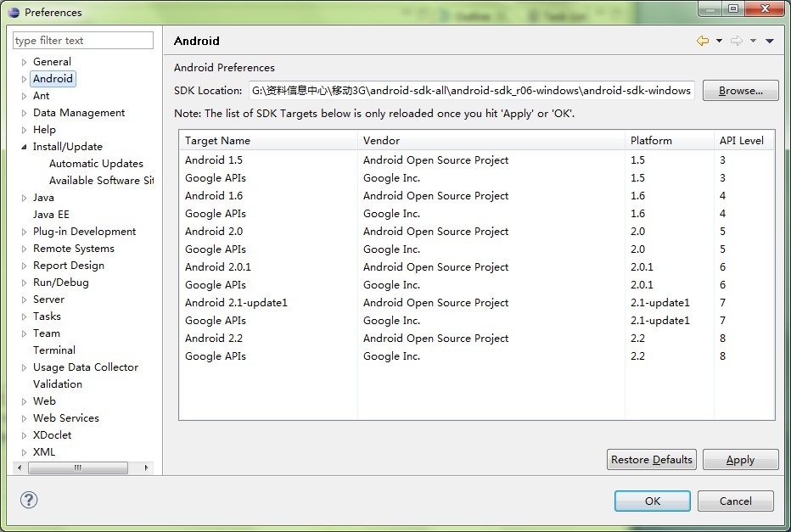Select Google APIs row with API level 8

coord(477,356)
